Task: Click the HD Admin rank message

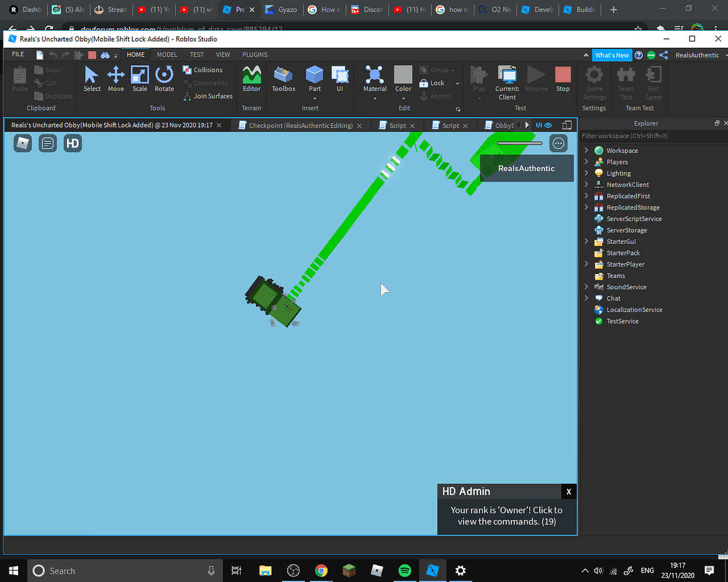Action: 507,516
